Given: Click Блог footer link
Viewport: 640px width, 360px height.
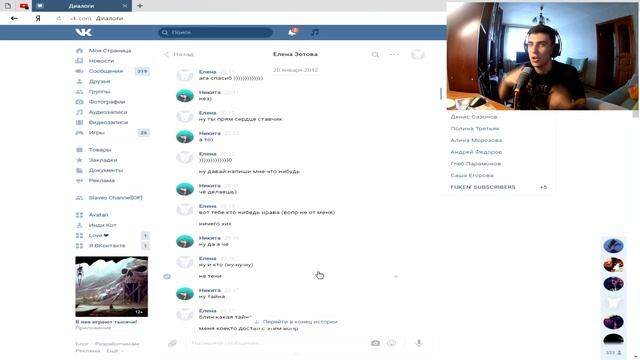Looking at the screenshot, I should pyautogui.click(x=82, y=344).
